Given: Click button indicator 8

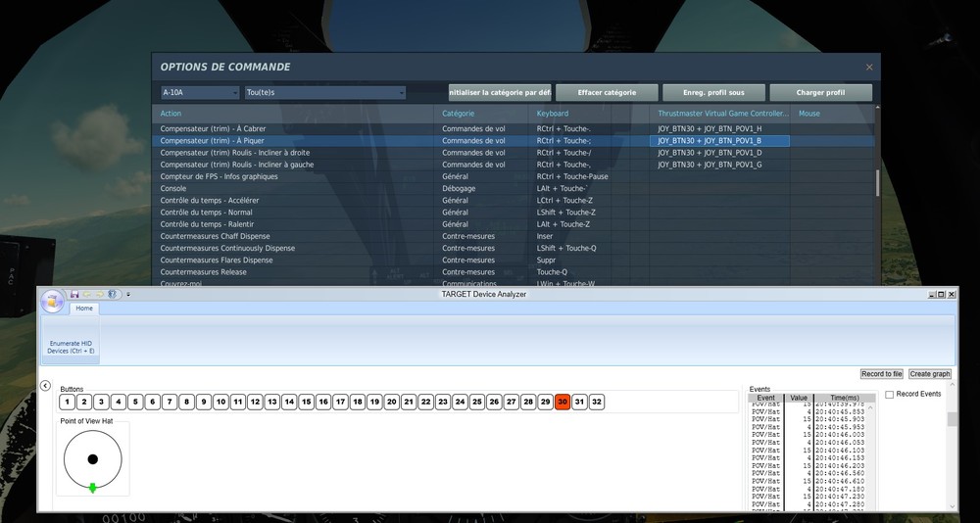Looking at the screenshot, I should [187, 402].
